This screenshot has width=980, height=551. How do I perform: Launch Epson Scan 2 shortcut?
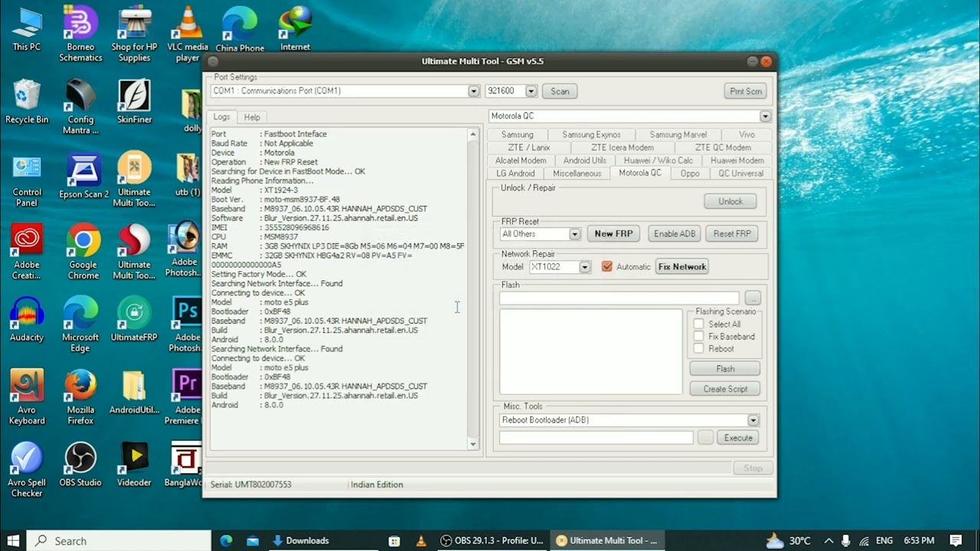[83, 176]
